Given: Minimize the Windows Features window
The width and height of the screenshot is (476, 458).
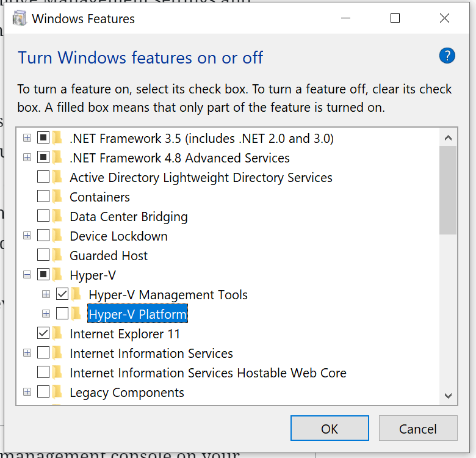Looking at the screenshot, I should click(x=345, y=18).
